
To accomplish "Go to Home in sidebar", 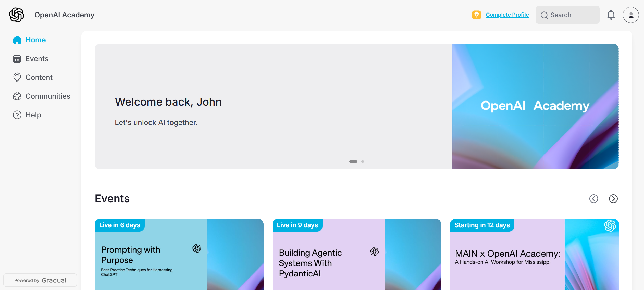I will [x=29, y=40].
